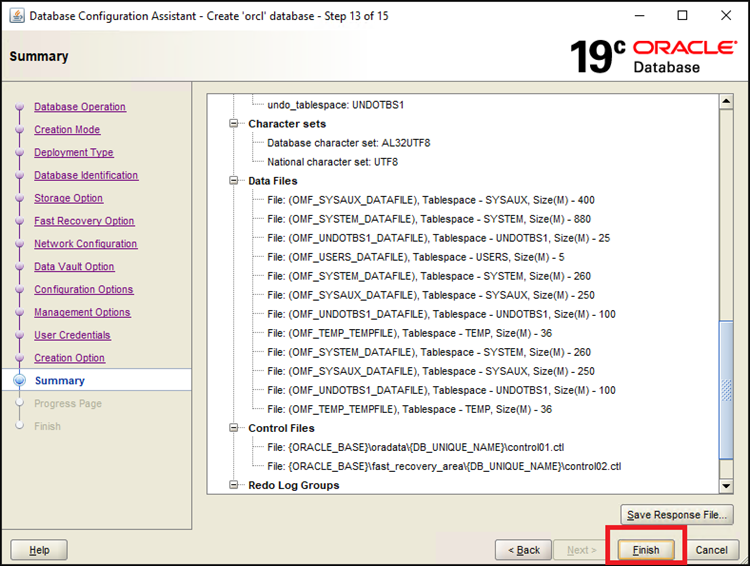Go back with the Back button
The image size is (750, 566).
[x=523, y=550]
